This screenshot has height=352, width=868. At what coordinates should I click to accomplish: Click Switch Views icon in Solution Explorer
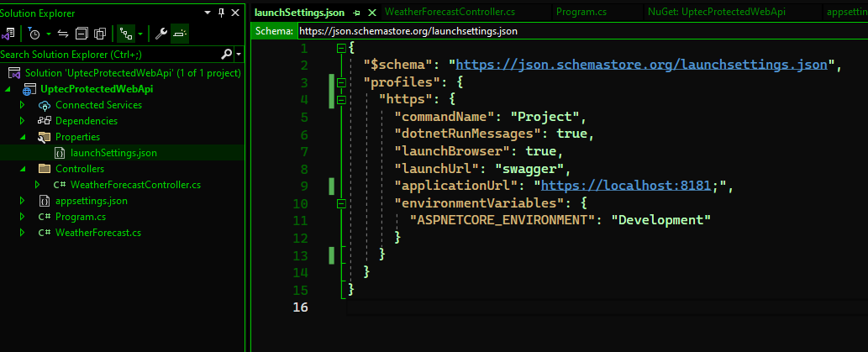click(x=8, y=34)
